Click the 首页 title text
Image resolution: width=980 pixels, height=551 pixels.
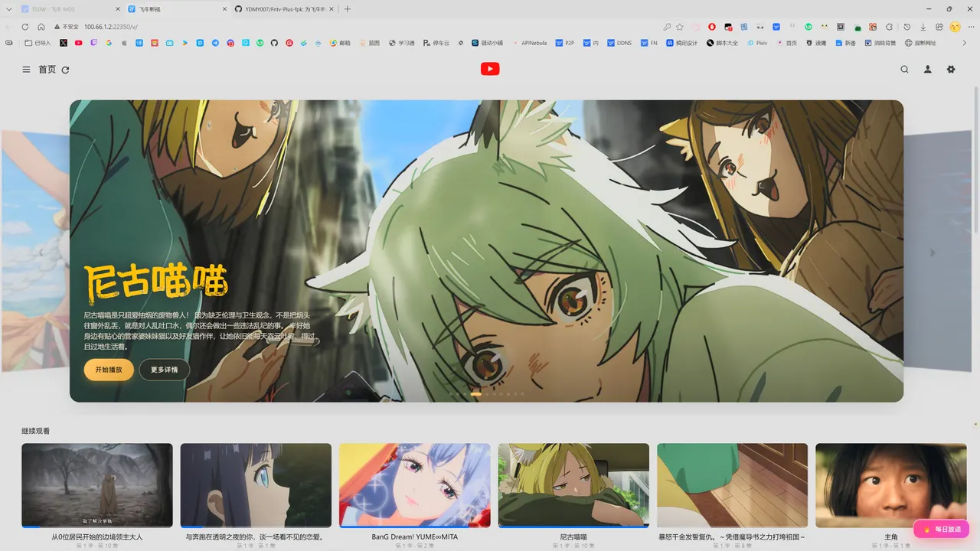(47, 70)
